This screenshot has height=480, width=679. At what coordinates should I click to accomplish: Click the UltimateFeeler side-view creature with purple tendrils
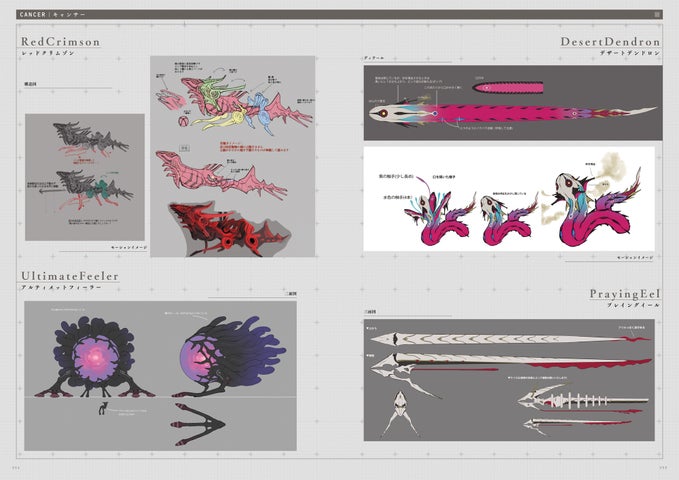pos(225,353)
